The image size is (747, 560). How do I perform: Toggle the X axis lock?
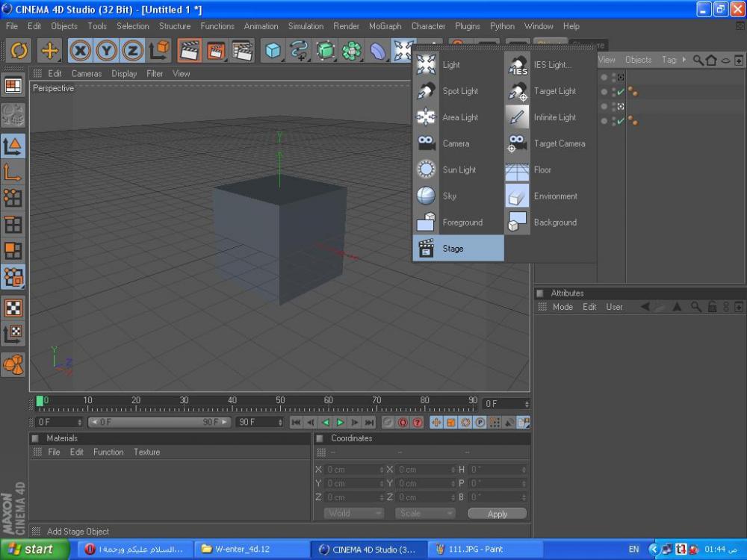click(x=81, y=50)
